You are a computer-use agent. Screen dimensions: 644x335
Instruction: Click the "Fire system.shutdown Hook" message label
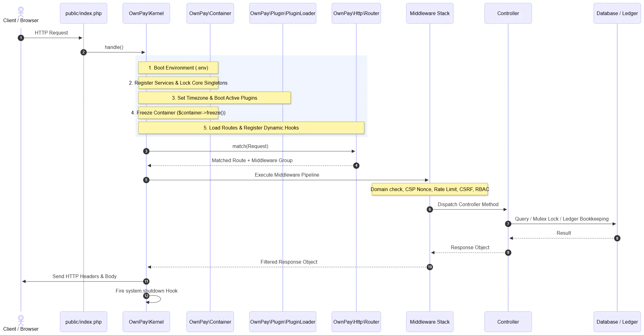(147, 291)
